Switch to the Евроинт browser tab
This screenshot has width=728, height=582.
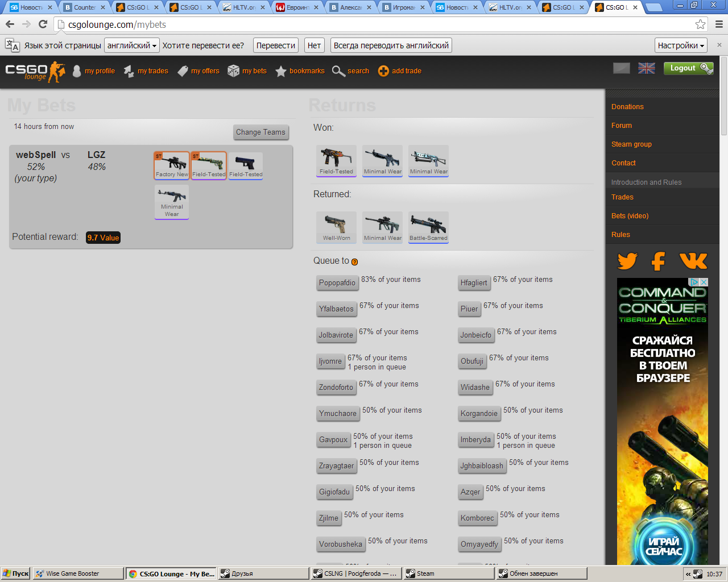click(297, 7)
